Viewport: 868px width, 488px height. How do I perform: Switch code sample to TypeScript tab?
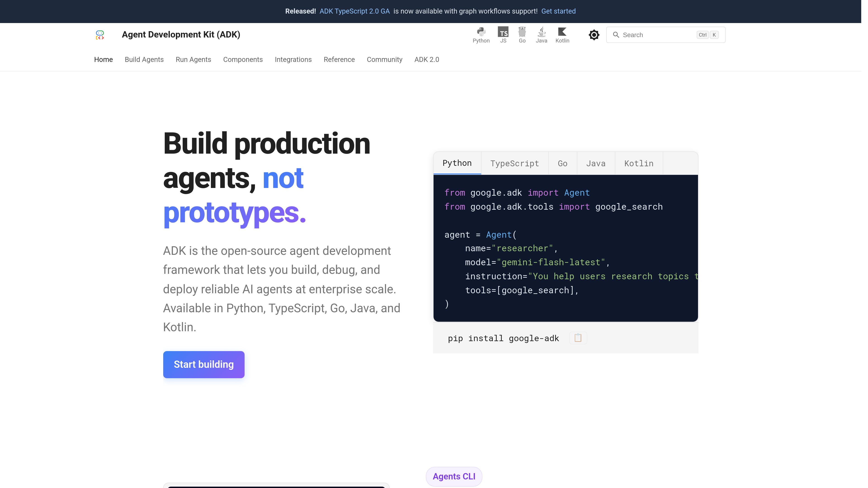[x=514, y=163]
